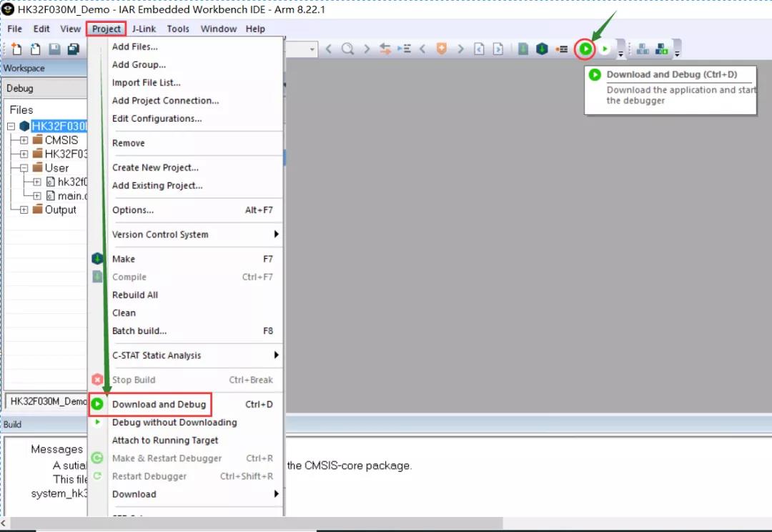The height and width of the screenshot is (532, 772).
Task: Click the Next Bookmark toolbar arrow
Action: click(460, 49)
